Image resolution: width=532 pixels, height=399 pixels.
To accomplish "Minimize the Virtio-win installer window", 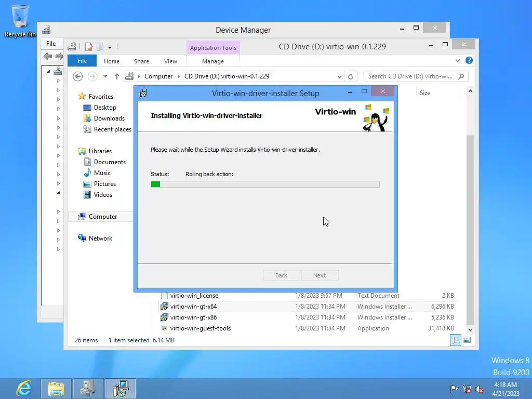I will click(x=350, y=92).
